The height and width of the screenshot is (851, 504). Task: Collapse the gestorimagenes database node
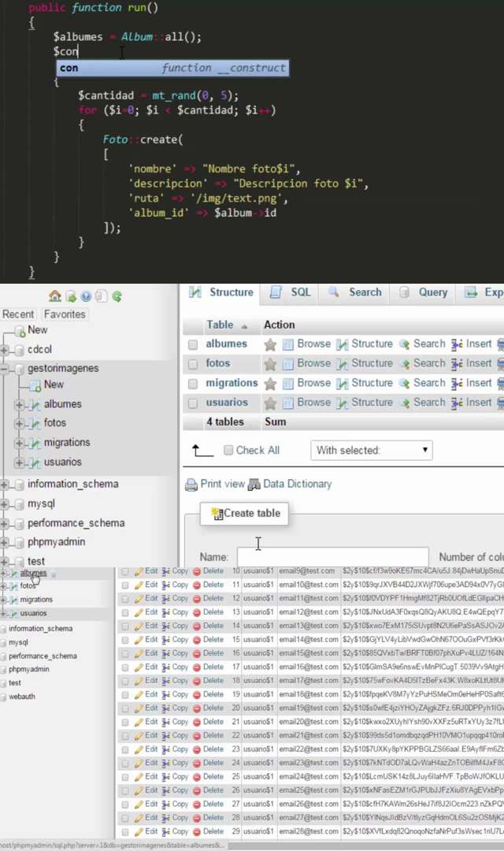coord(5,369)
